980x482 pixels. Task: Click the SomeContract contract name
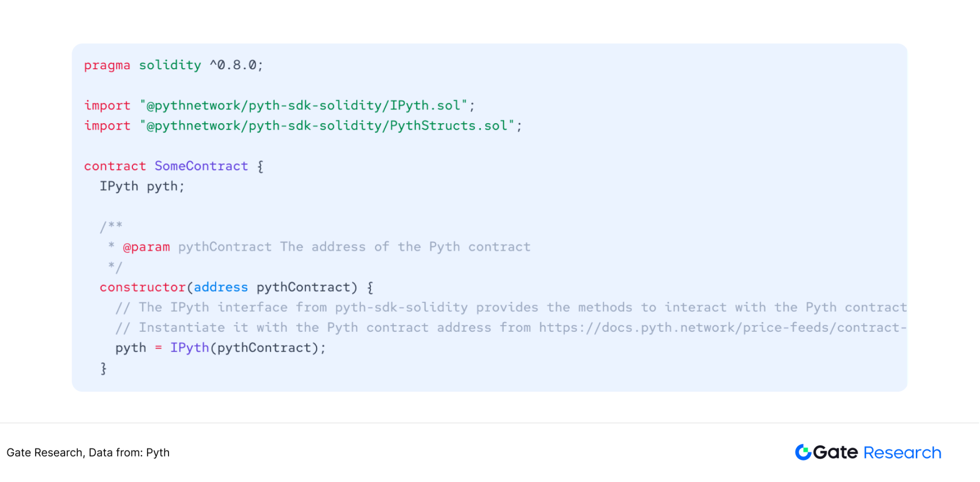pos(201,166)
